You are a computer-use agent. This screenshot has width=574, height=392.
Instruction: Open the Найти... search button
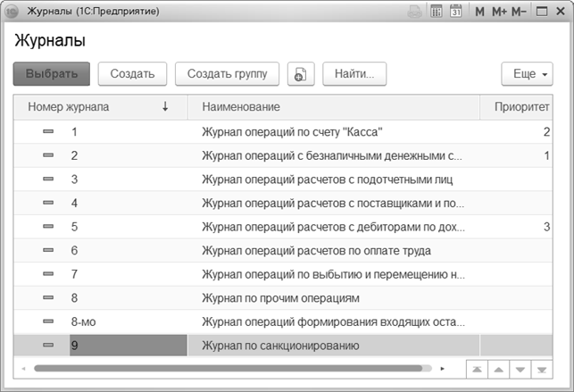pyautogui.click(x=354, y=74)
